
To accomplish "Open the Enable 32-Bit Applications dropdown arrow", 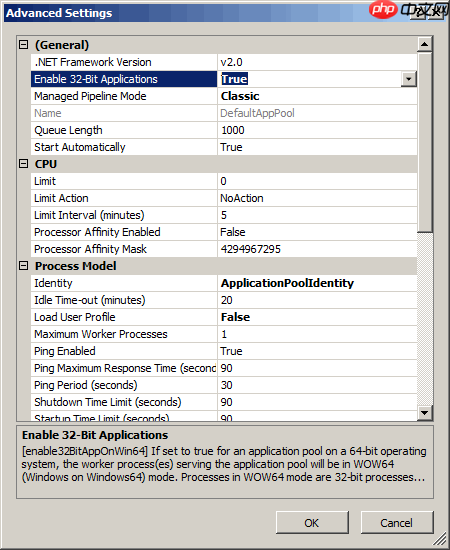I will tap(409, 79).
